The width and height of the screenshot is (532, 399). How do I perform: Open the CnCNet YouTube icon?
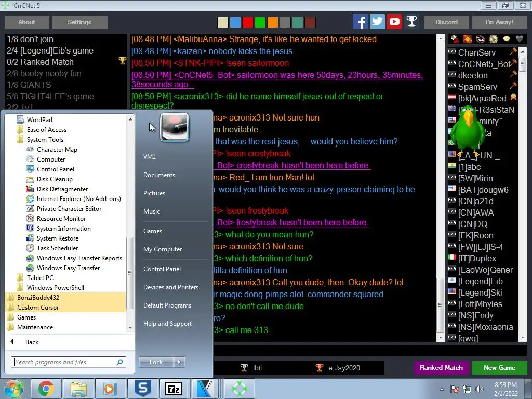pyautogui.click(x=394, y=22)
